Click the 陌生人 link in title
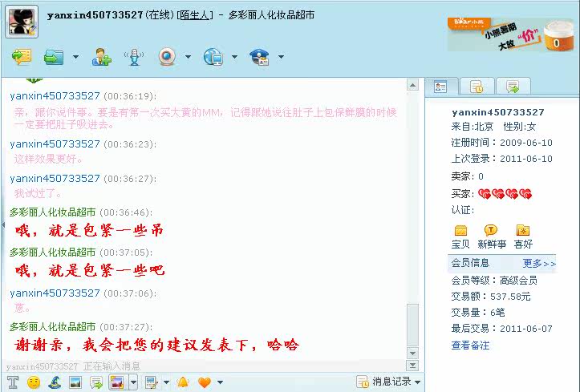Screen dimensions: 580x392 (194, 15)
